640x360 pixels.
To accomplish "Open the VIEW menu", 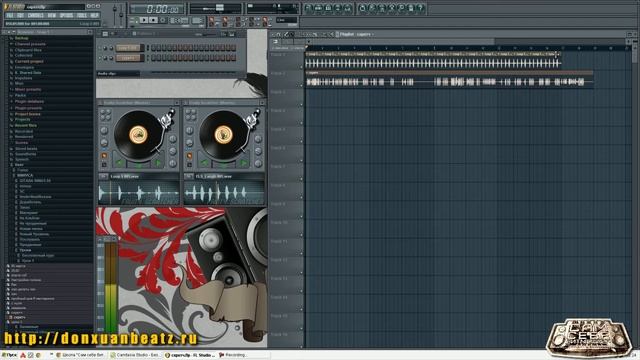I will [x=52, y=16].
